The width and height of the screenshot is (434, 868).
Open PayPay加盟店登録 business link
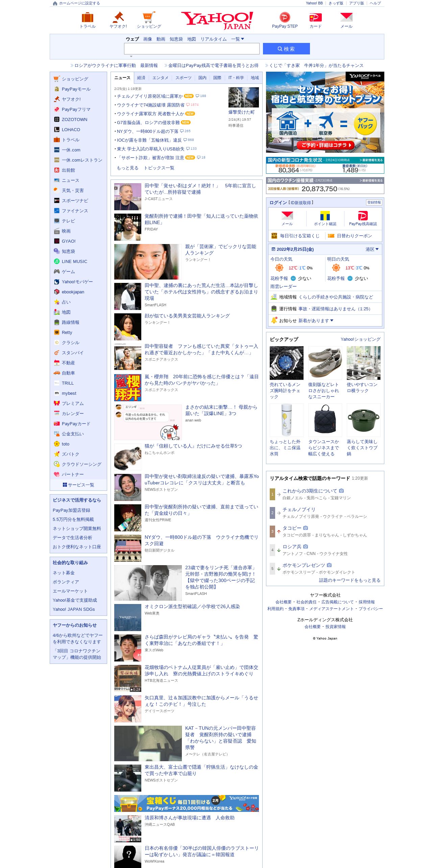(x=71, y=510)
